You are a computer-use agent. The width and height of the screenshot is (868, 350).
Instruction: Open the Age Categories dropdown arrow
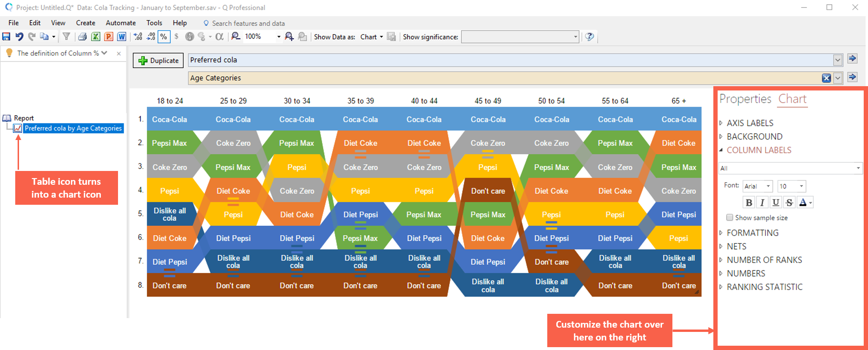[838, 78]
